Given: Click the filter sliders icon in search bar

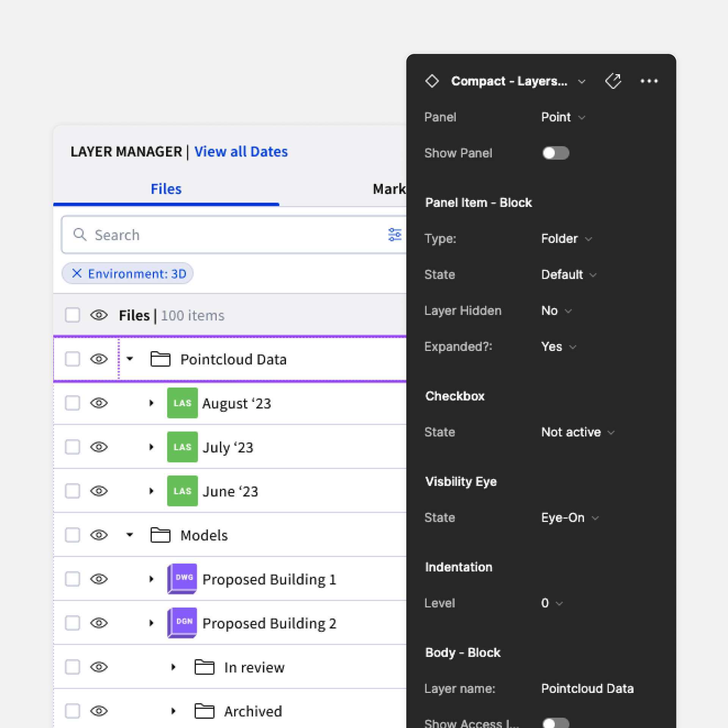Looking at the screenshot, I should tap(395, 235).
